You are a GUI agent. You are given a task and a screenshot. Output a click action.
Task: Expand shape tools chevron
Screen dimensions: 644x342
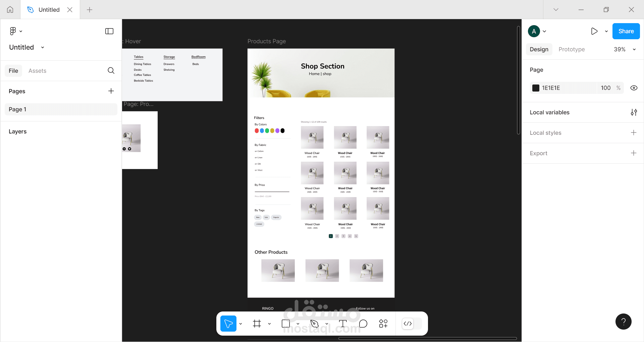click(298, 324)
